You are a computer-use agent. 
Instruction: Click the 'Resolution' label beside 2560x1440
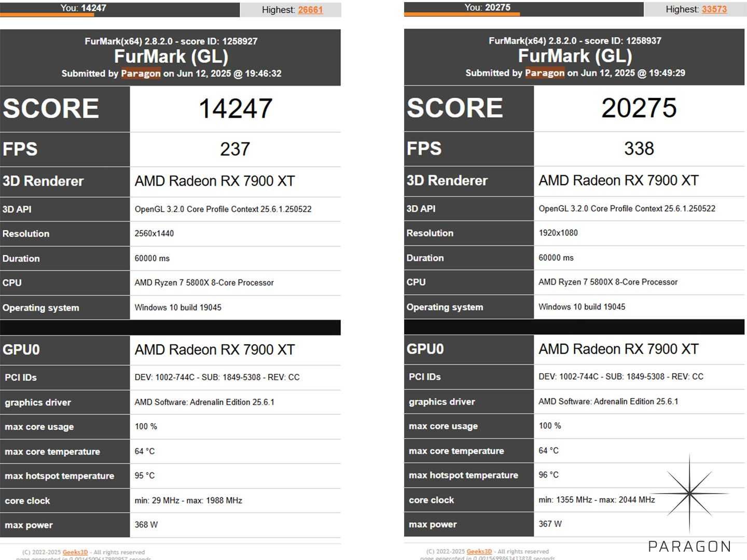tap(26, 234)
